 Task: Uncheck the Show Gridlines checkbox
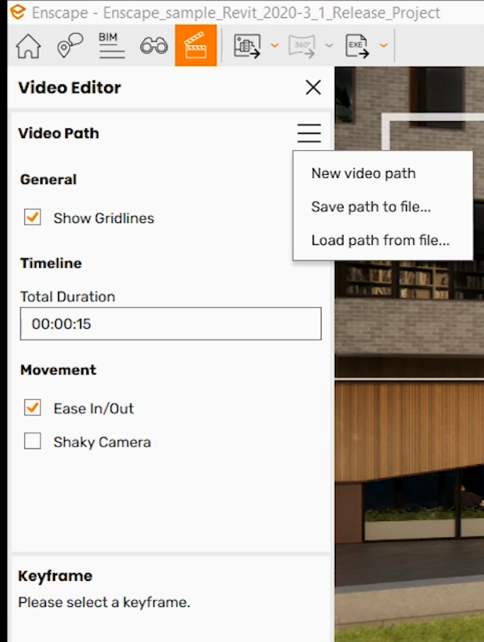coord(32,217)
